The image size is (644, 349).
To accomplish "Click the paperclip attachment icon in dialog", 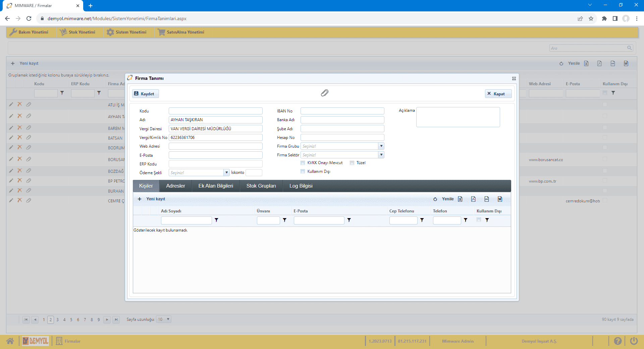I will [324, 93].
